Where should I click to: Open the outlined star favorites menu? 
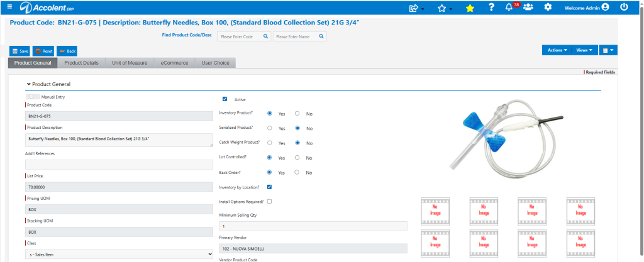[443, 8]
